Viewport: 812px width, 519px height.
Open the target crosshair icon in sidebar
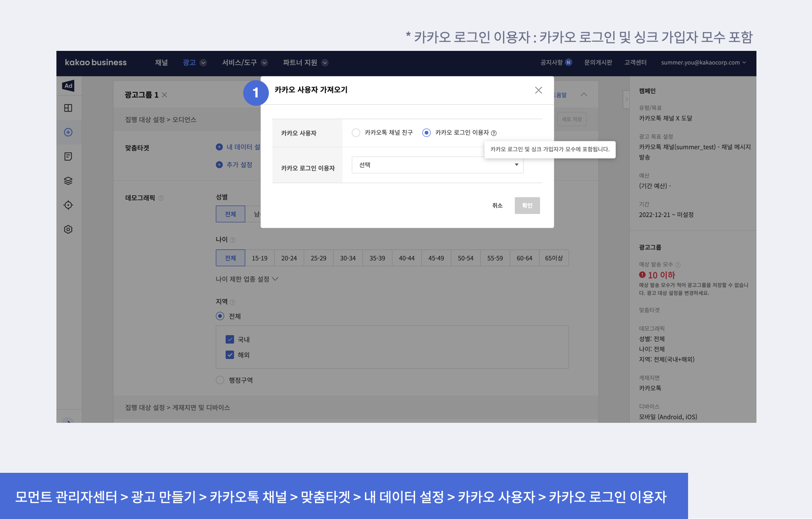tap(68, 205)
